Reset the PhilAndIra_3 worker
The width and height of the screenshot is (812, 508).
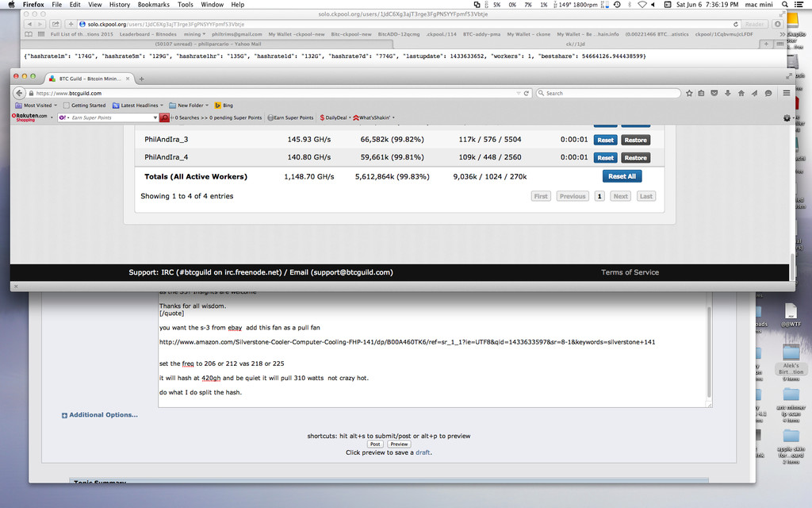(605, 140)
